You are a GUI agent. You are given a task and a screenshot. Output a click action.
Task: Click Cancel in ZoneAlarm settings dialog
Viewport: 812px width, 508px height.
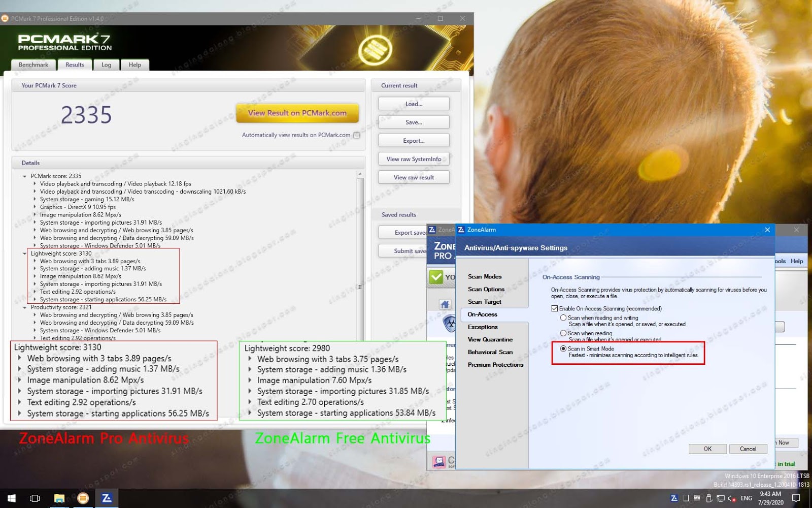748,449
